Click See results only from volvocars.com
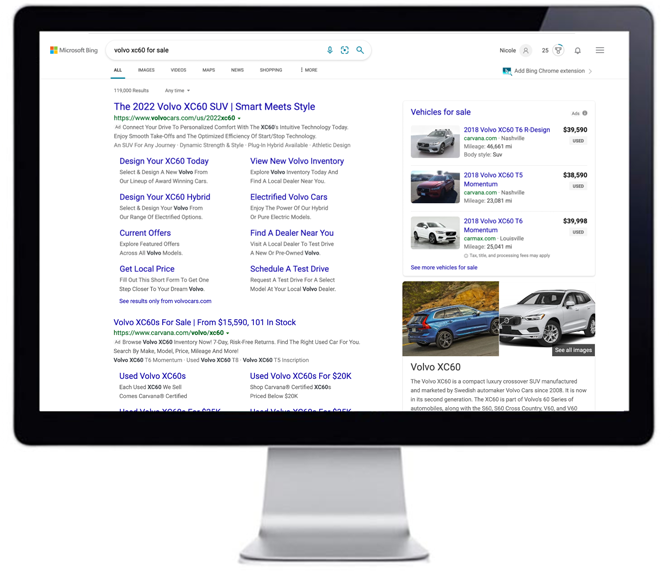 165,301
